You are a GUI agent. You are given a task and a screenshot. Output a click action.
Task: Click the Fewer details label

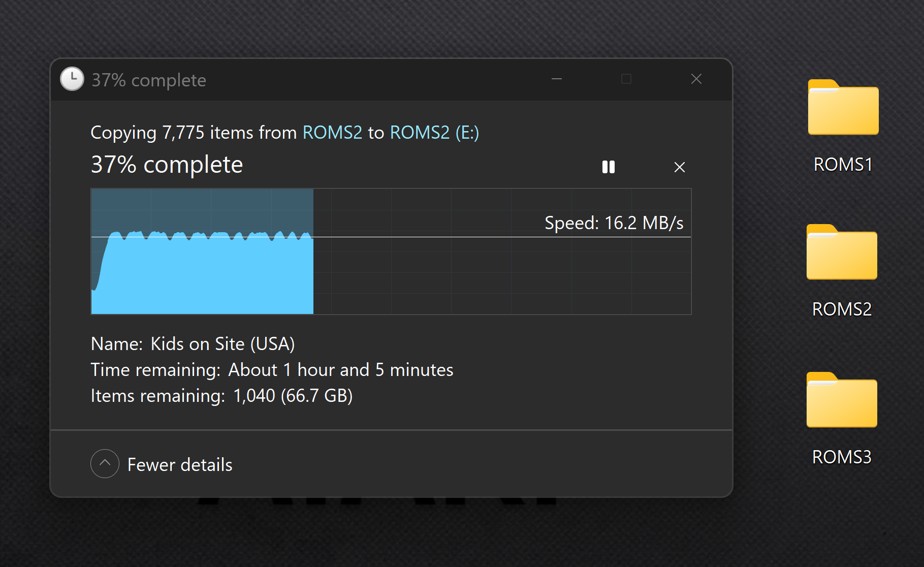(180, 465)
